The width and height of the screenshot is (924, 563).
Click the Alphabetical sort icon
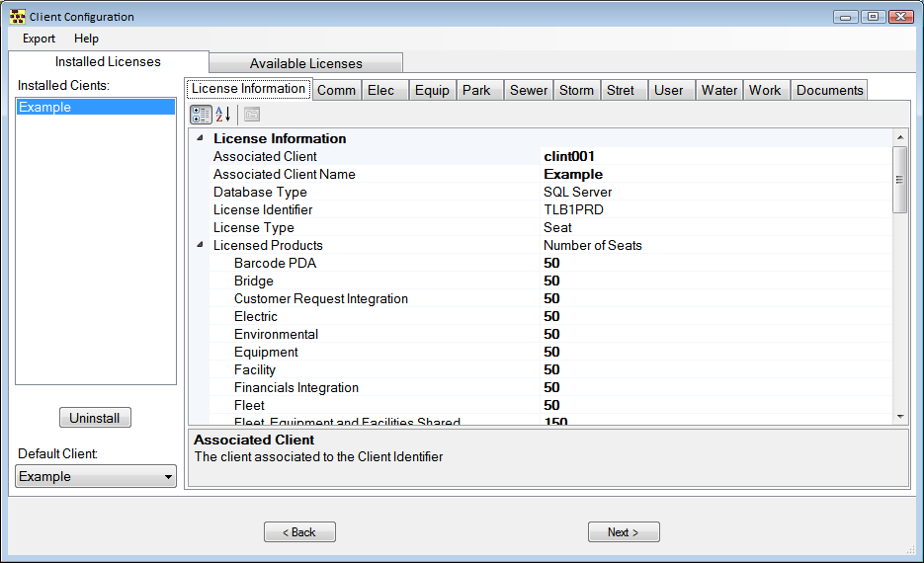click(223, 115)
